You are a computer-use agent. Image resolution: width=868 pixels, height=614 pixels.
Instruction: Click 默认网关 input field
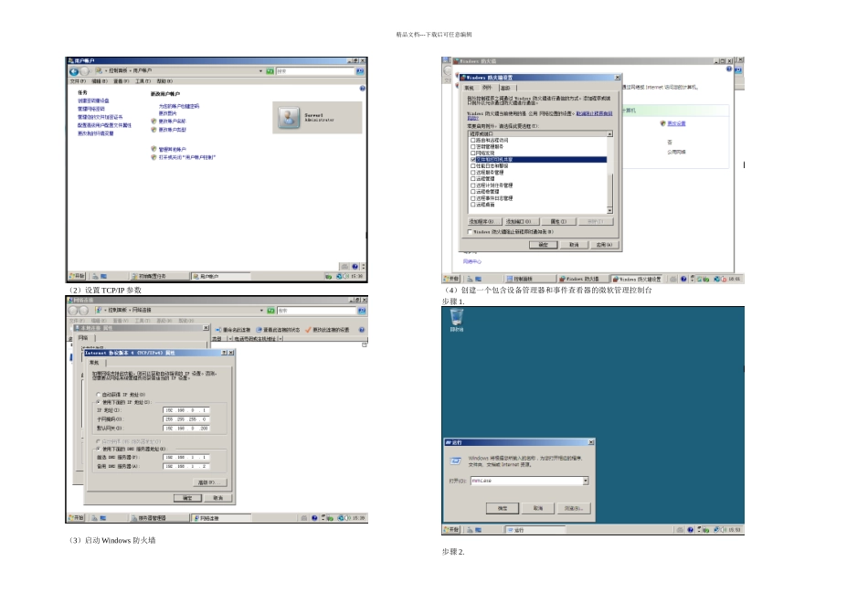tap(186, 429)
